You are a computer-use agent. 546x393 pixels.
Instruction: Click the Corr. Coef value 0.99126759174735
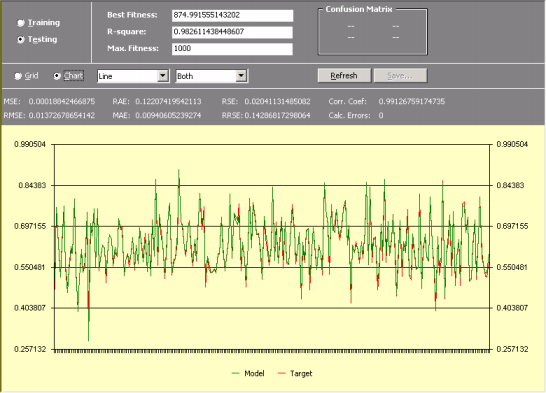point(412,102)
